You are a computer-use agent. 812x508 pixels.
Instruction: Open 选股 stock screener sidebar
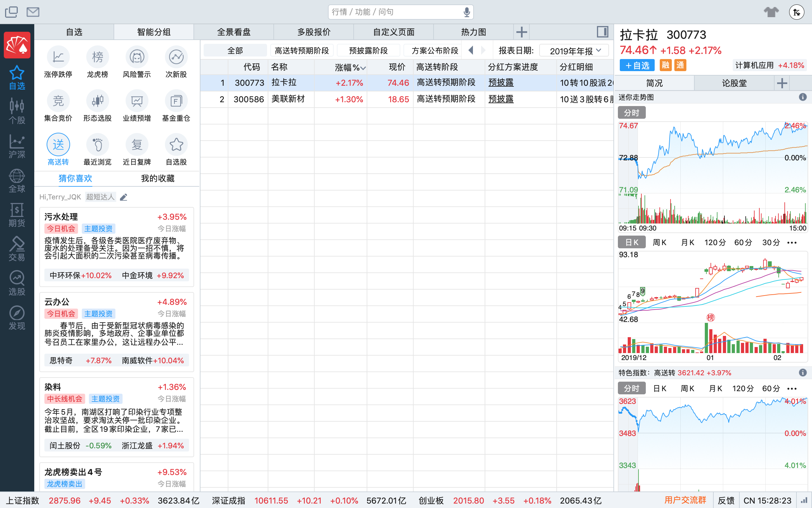[17, 284]
